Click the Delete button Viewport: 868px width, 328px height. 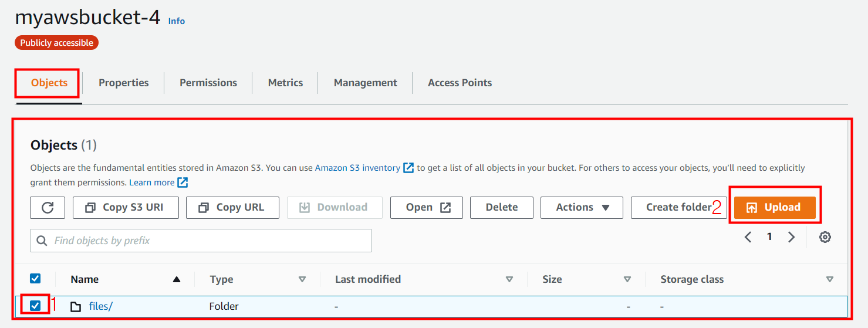(x=502, y=207)
